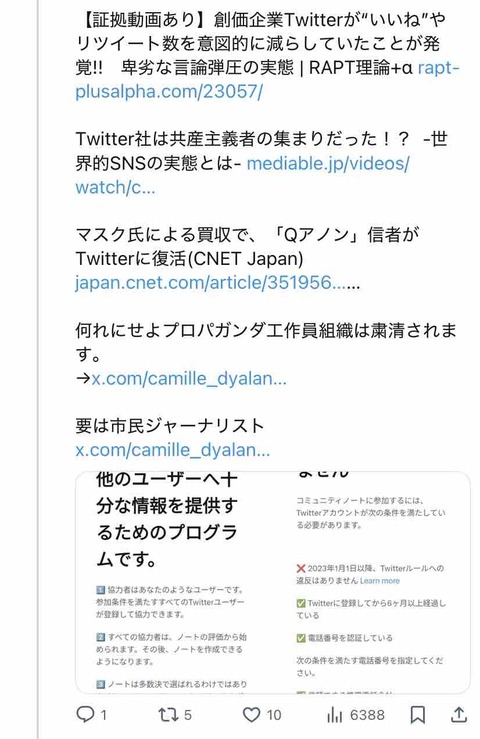Image resolution: width=480 pixels, height=739 pixels.
Task: Follow first x.com/camille_dyalan link after arrow
Action: [189, 378]
